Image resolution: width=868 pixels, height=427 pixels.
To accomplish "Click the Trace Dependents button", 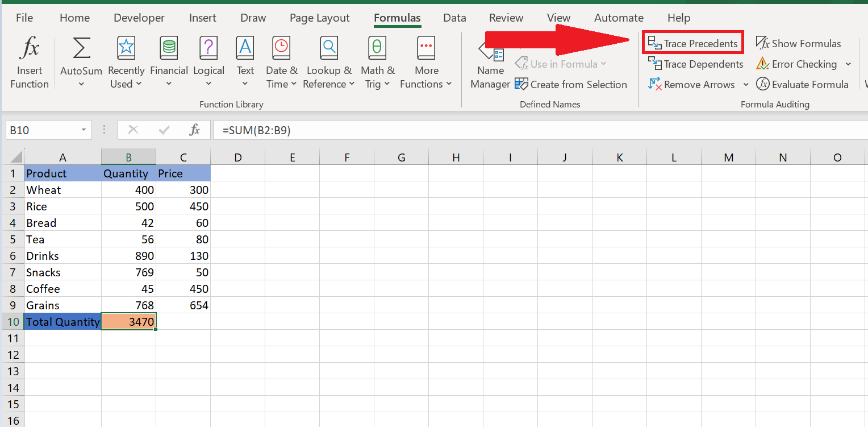I will (x=695, y=64).
